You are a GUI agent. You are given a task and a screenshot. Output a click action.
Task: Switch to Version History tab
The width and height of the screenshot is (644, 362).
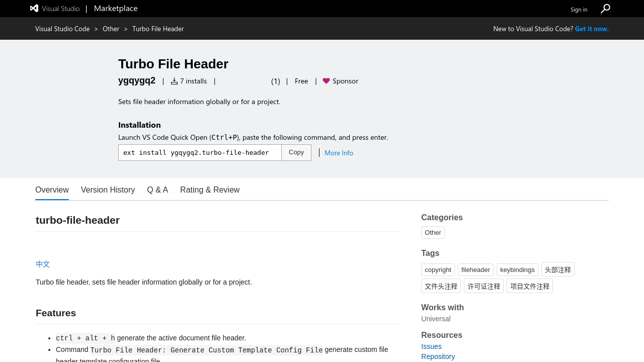tap(108, 190)
